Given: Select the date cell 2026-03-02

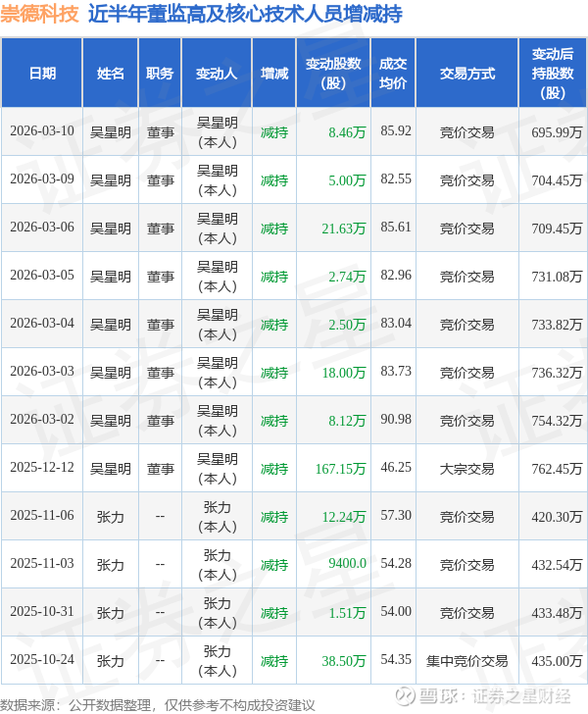Looking at the screenshot, I should click(42, 420).
